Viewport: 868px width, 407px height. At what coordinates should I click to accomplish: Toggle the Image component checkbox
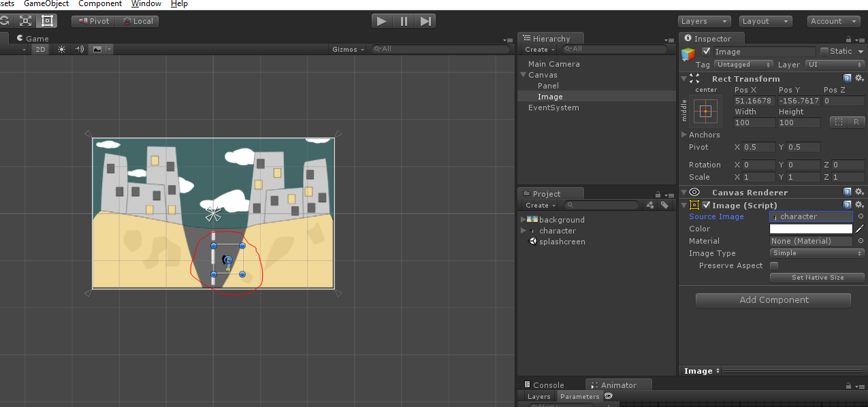tap(705, 205)
